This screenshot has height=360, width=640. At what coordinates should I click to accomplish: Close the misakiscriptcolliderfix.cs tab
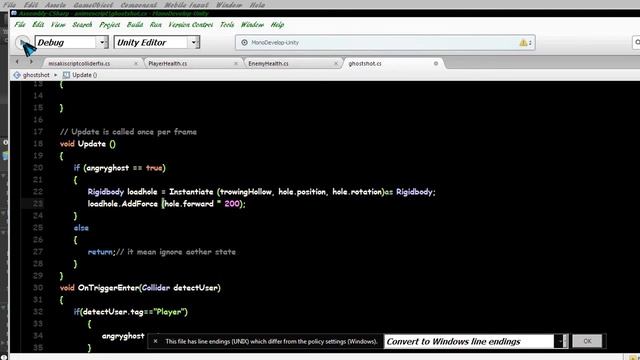point(136,64)
